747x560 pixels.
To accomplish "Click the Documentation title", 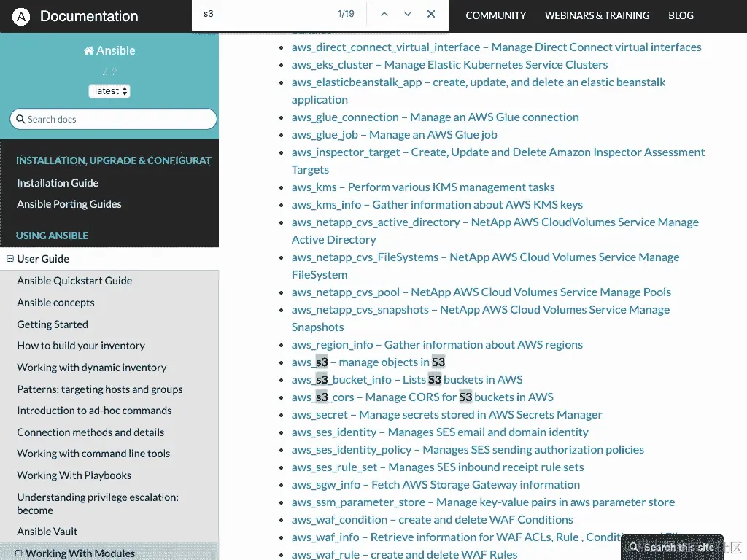I will click(x=89, y=16).
